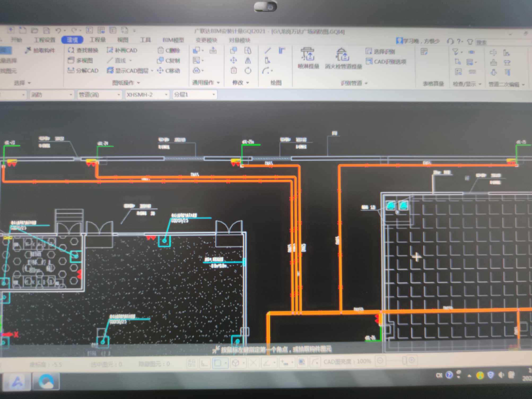Open the BIM模型 ribbon tab
The width and height of the screenshot is (532, 399).
tap(173, 40)
